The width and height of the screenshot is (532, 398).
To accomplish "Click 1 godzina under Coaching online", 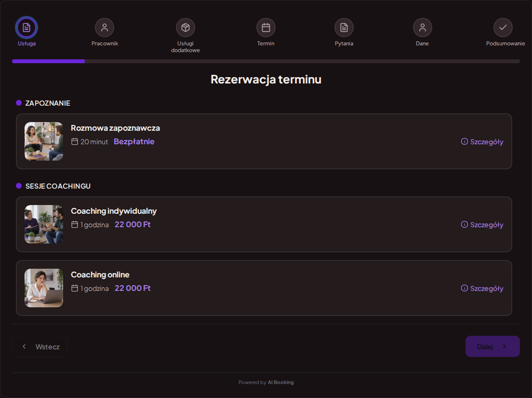I will tap(94, 288).
